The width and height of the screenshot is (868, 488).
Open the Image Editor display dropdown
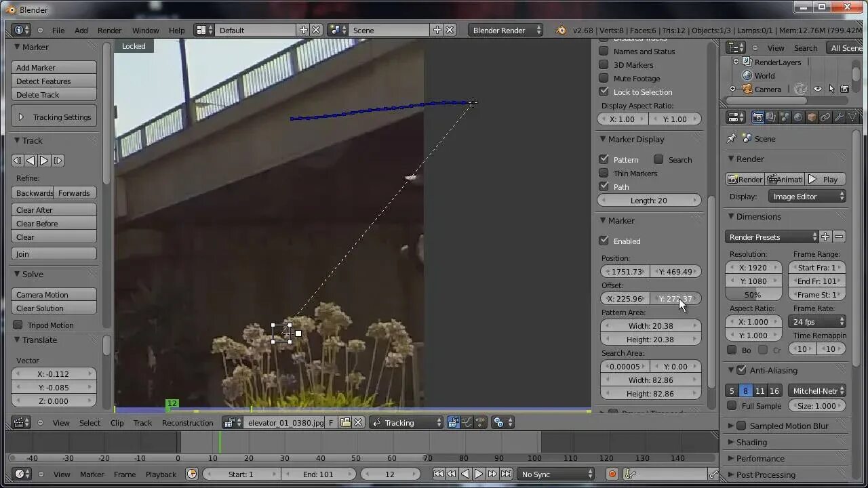coord(806,196)
